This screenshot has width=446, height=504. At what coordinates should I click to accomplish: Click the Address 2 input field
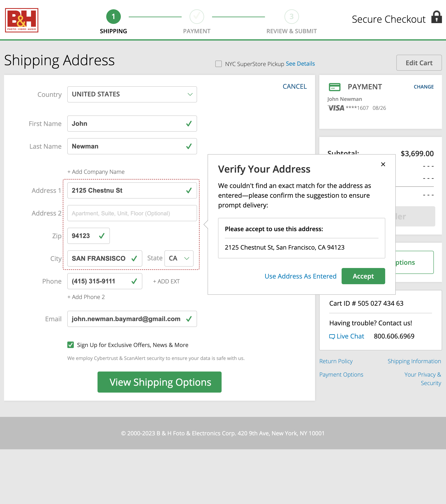point(132,213)
